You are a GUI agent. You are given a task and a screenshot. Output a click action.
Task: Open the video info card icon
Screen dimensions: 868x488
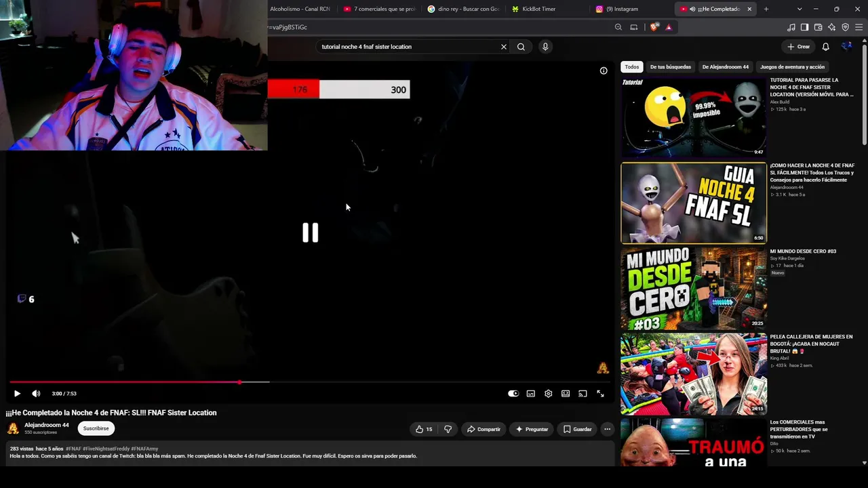(604, 70)
